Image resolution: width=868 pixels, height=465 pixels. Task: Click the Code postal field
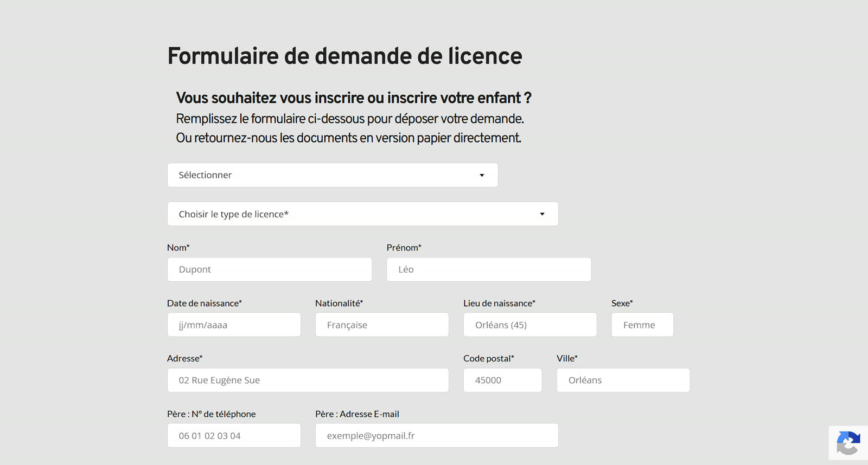click(503, 380)
